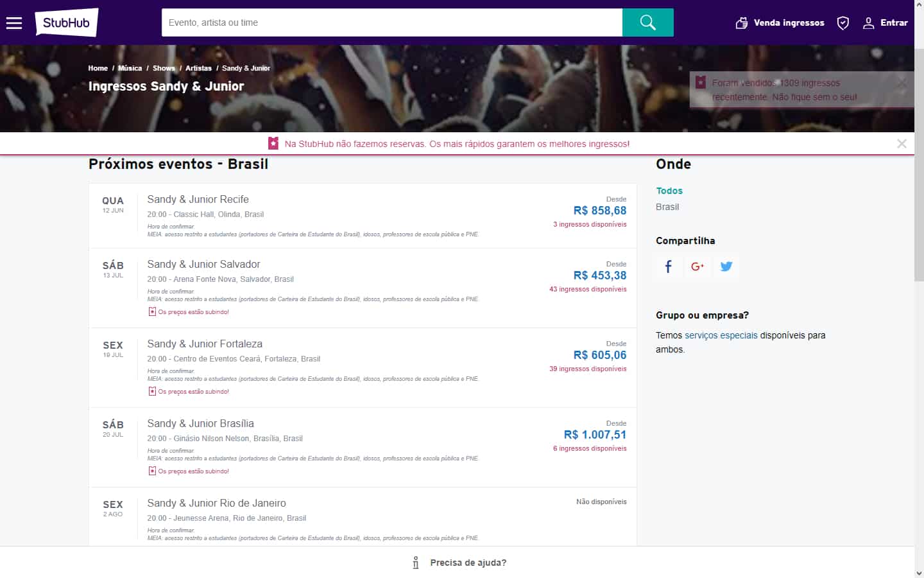Click the QUA 12 JUN date
Screen dimensions: 924x578
tap(113, 205)
